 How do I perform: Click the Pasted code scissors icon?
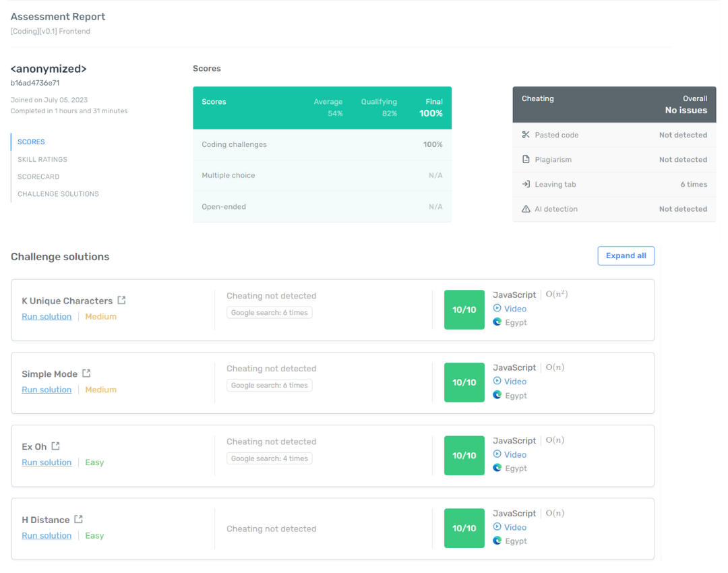pos(526,135)
